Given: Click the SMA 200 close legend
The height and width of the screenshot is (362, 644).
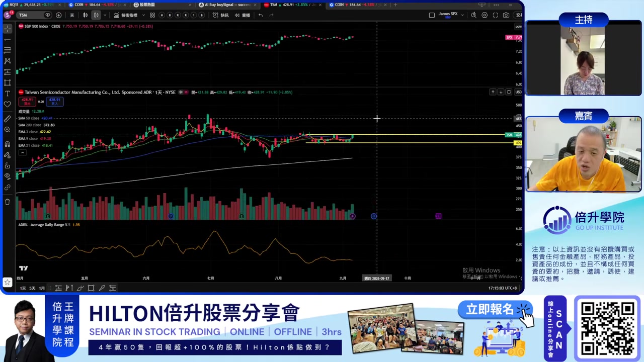Looking at the screenshot, I should 37,125.
